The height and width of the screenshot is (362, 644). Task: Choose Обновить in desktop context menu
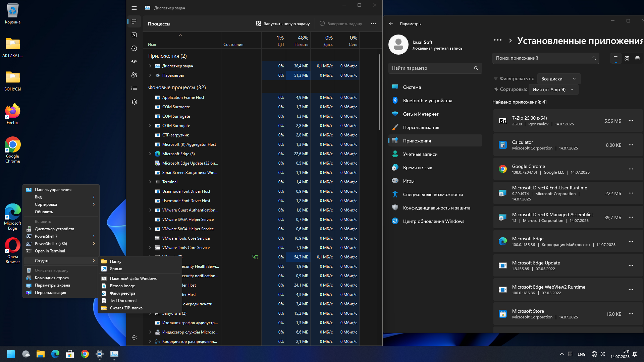[x=61, y=212]
